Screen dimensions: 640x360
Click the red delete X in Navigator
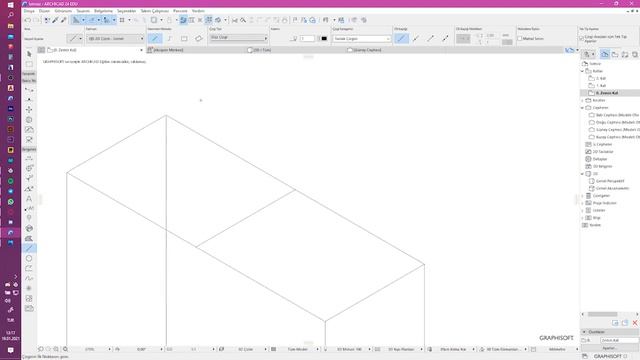(x=635, y=323)
